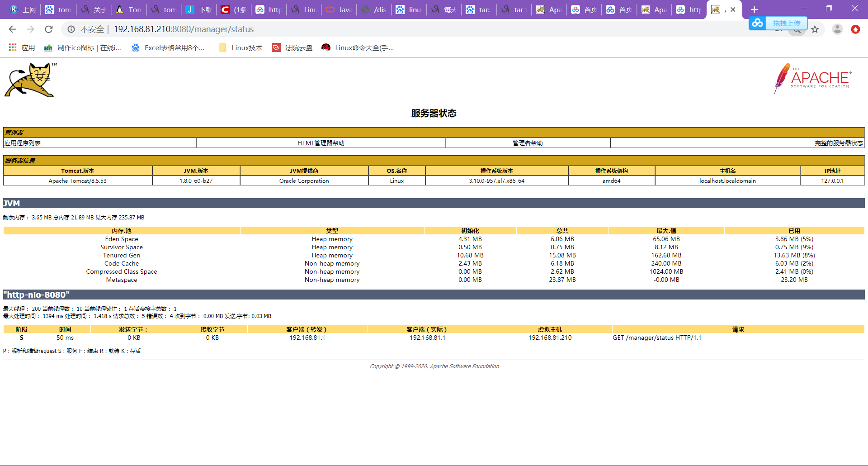The image size is (868, 466).
Task: Click the Eden Space memory pool row
Action: pyautogui.click(x=434, y=239)
